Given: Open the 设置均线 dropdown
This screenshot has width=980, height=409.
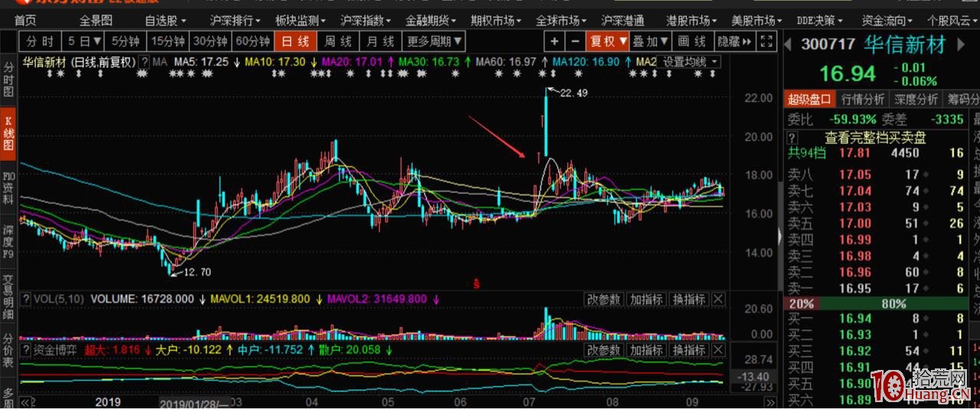Looking at the screenshot, I should (690, 61).
